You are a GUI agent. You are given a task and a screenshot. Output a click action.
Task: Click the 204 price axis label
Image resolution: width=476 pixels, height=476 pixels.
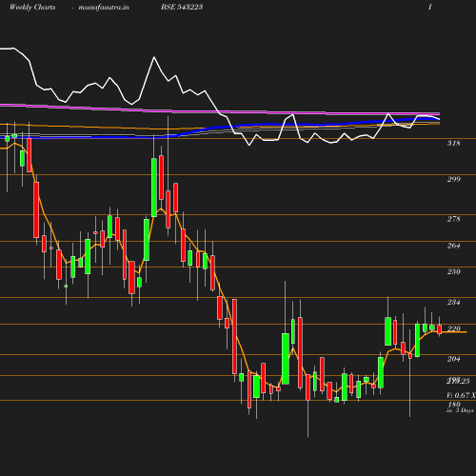(x=453, y=359)
